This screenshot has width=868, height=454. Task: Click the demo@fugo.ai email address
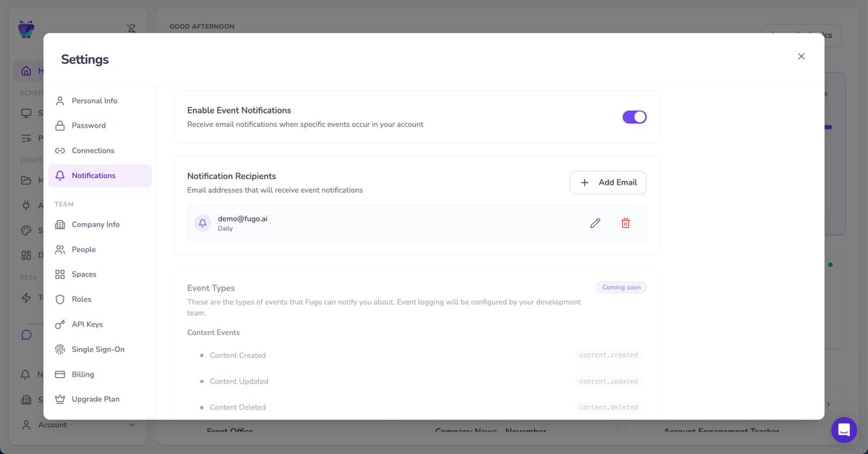coord(243,218)
